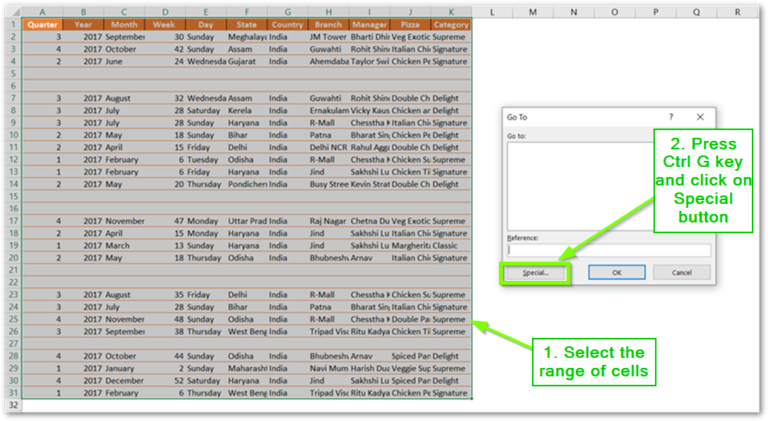
Task: Select row 27 header
Action: click(x=13, y=344)
